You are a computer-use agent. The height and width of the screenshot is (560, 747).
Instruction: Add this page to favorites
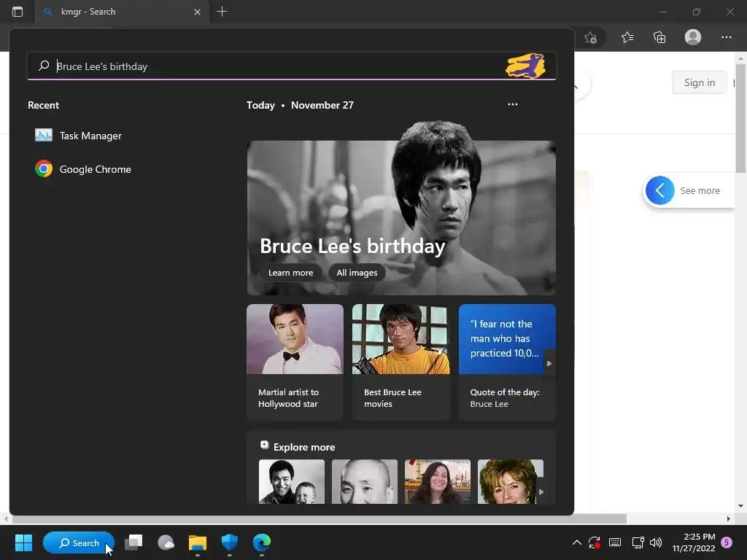591,37
